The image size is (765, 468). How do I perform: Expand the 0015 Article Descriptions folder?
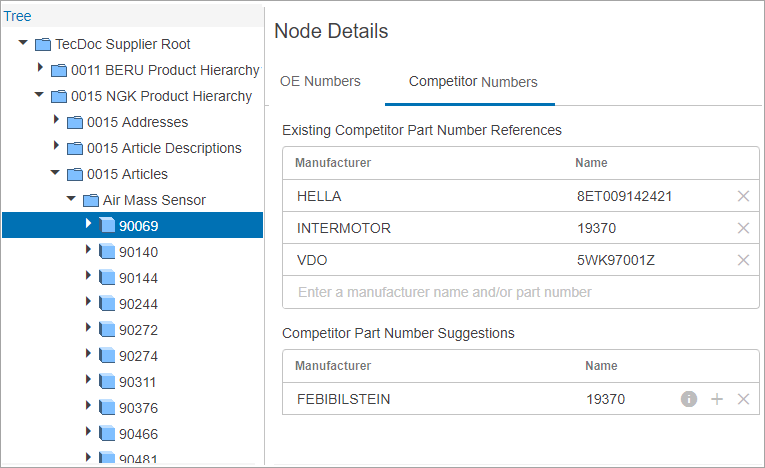(x=56, y=145)
